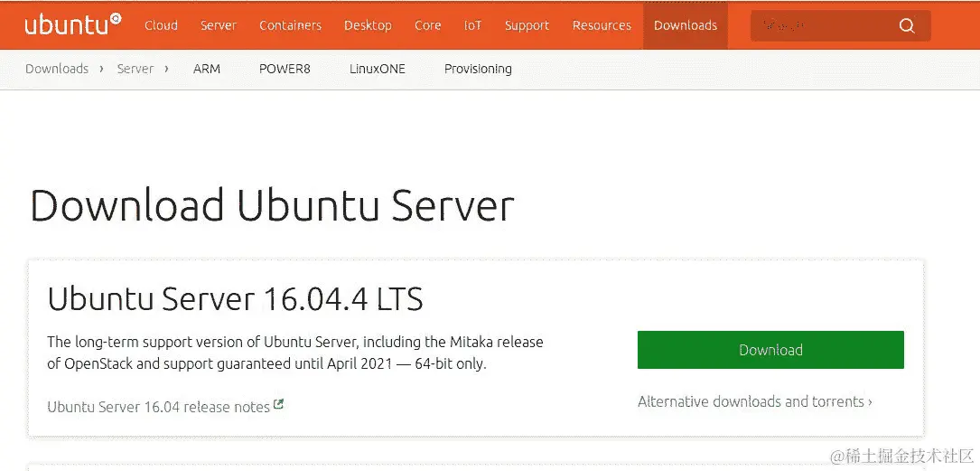Click the green Download button
Screen dimensions: 980x471
[x=770, y=350]
